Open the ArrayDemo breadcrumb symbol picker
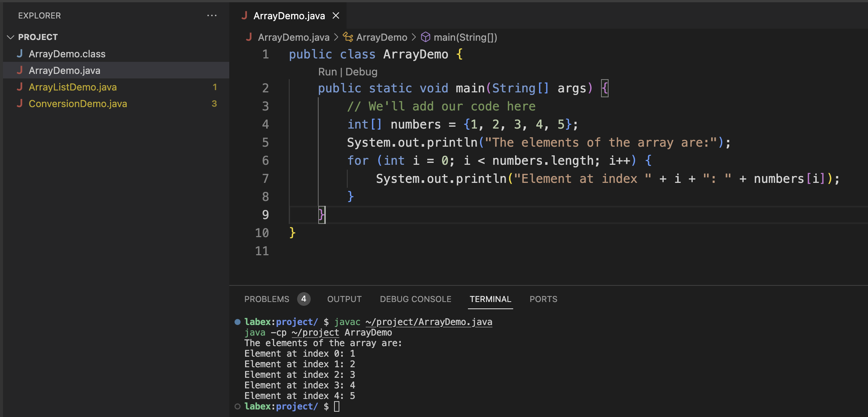This screenshot has width=868, height=417. (382, 37)
